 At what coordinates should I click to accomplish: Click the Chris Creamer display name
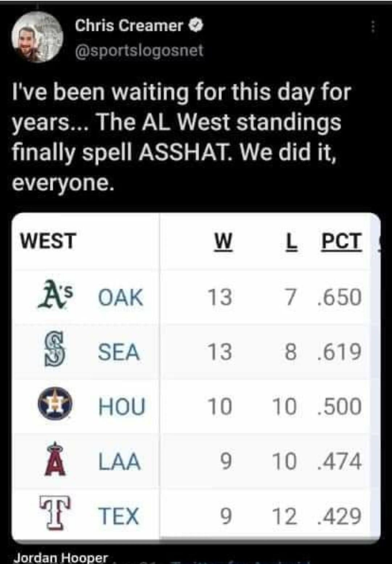pos(129,25)
